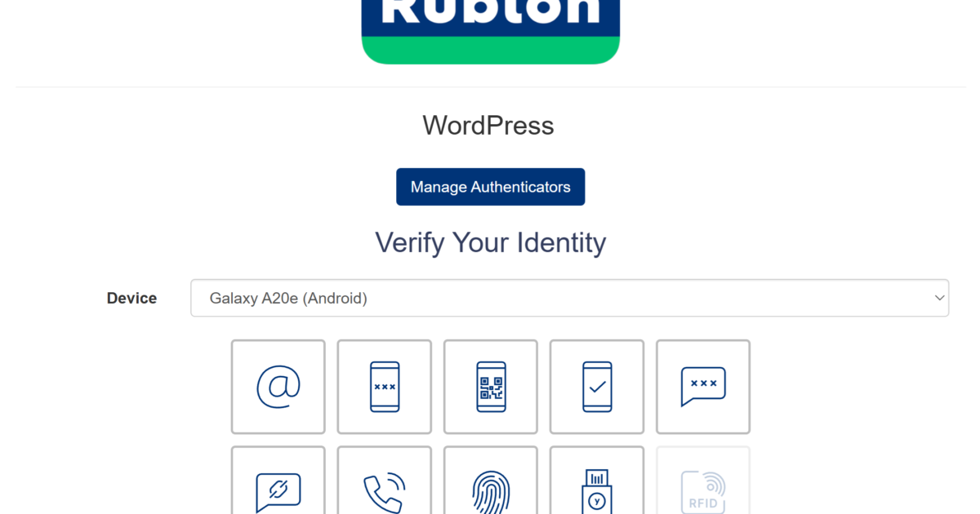Click the WordPress application title
The height and width of the screenshot is (514, 980).
point(488,126)
